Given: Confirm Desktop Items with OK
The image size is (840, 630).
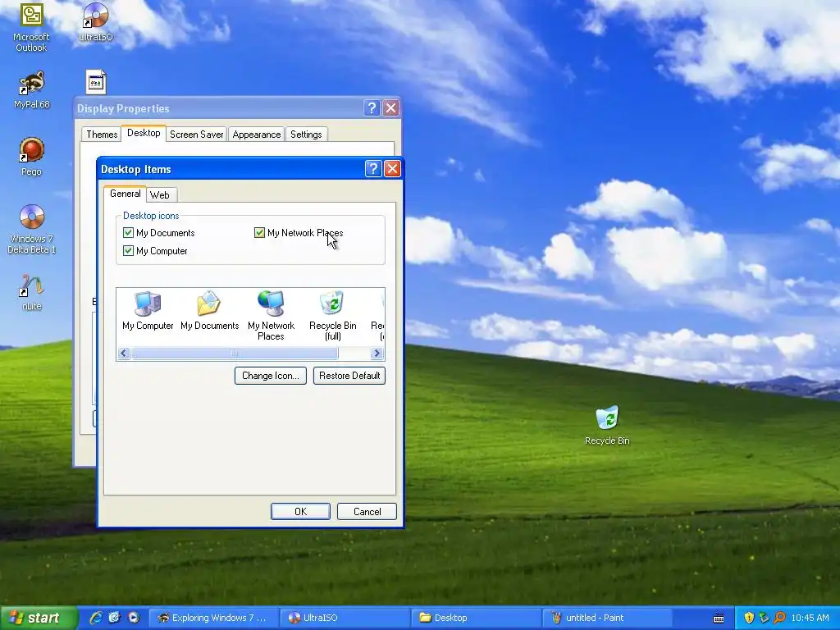Looking at the screenshot, I should pos(300,512).
